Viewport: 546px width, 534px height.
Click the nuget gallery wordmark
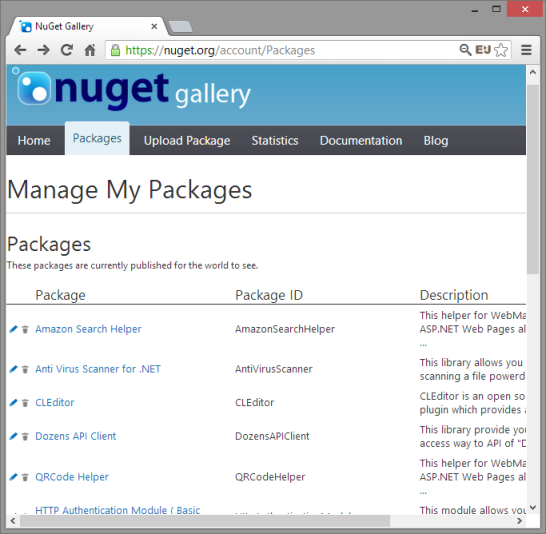(153, 91)
